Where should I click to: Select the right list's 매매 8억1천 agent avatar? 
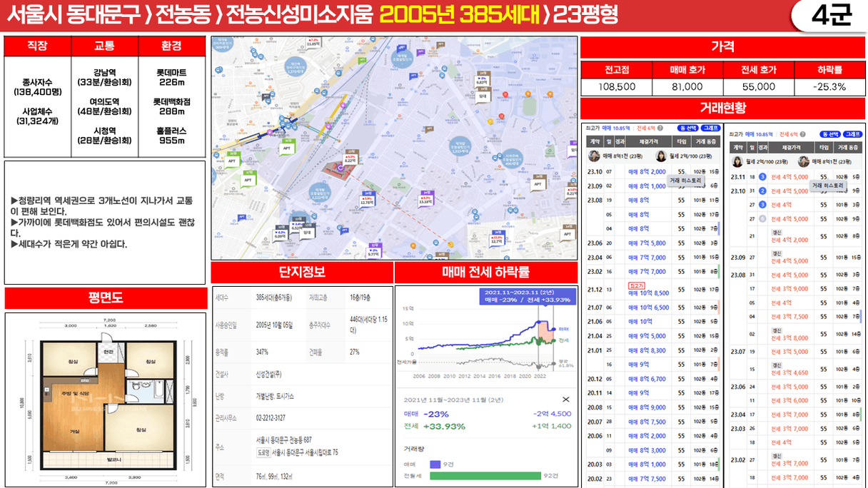(x=804, y=161)
